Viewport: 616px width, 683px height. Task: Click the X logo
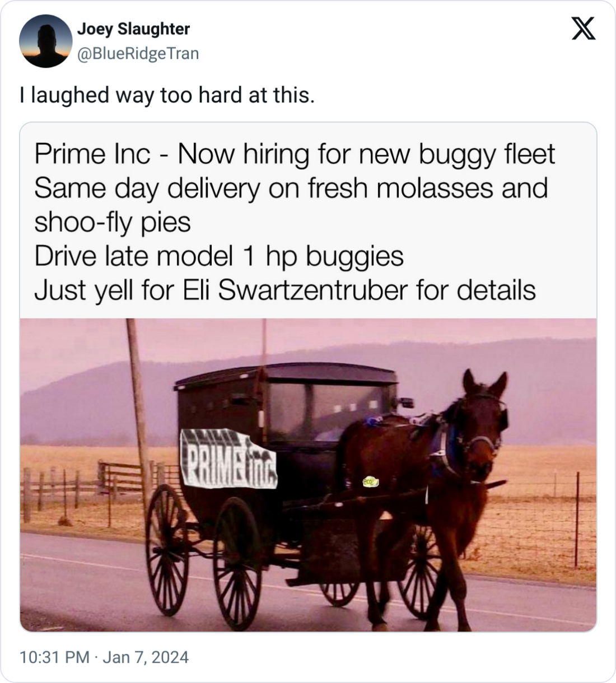click(584, 29)
